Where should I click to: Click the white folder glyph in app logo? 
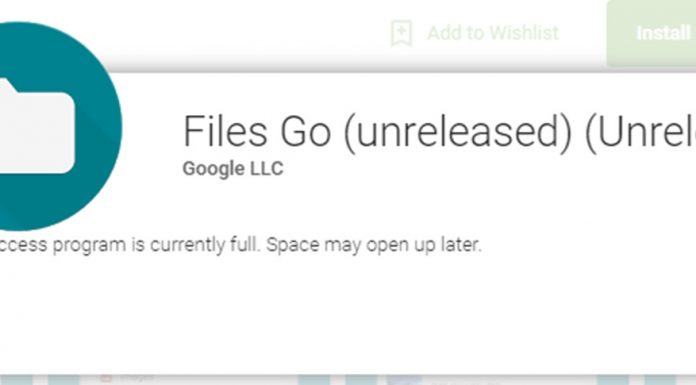(x=37, y=126)
